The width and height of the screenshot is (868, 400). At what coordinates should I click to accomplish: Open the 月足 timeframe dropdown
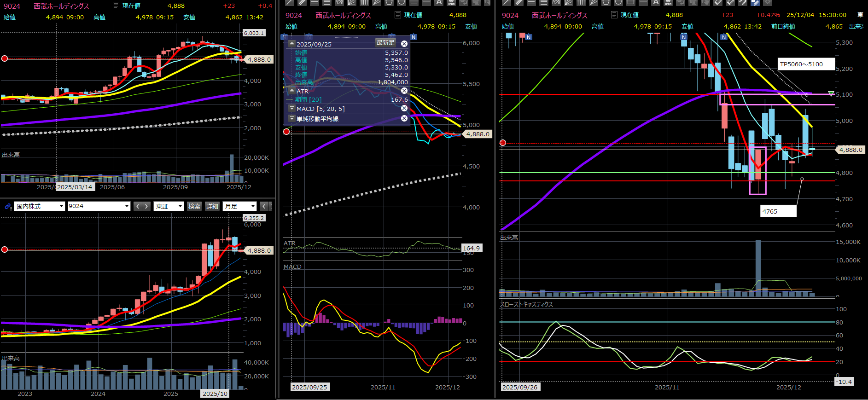click(239, 206)
